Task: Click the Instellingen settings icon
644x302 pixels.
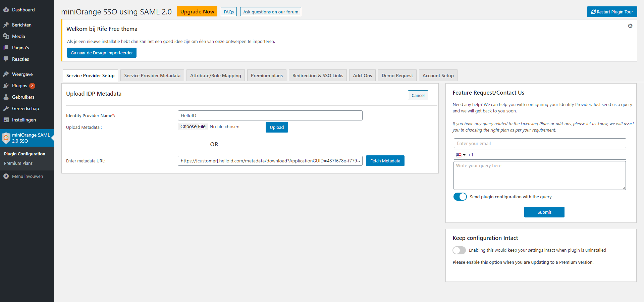Action: click(6, 120)
